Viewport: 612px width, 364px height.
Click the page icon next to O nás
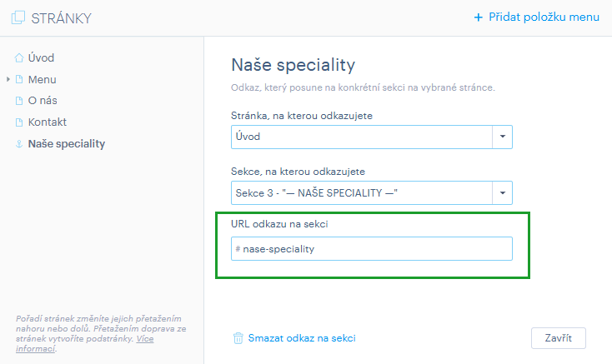(x=18, y=101)
